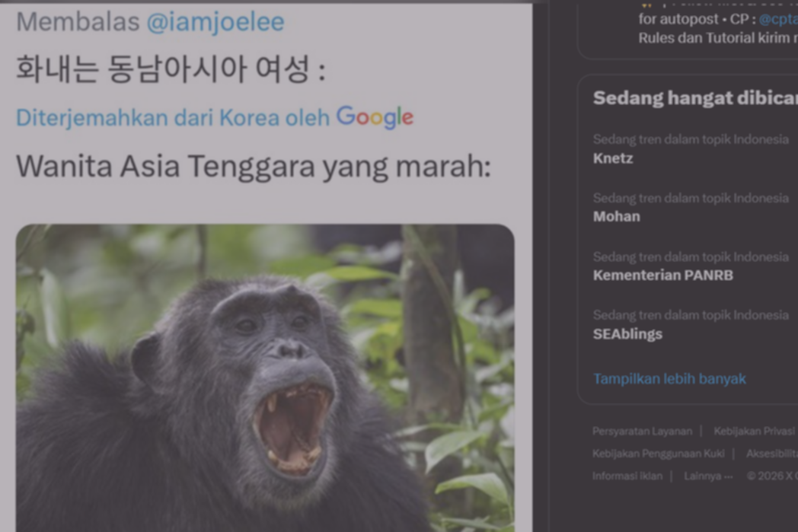Open the Knetz trending topic
Image resolution: width=798 pixels, height=532 pixels.
pos(613,158)
